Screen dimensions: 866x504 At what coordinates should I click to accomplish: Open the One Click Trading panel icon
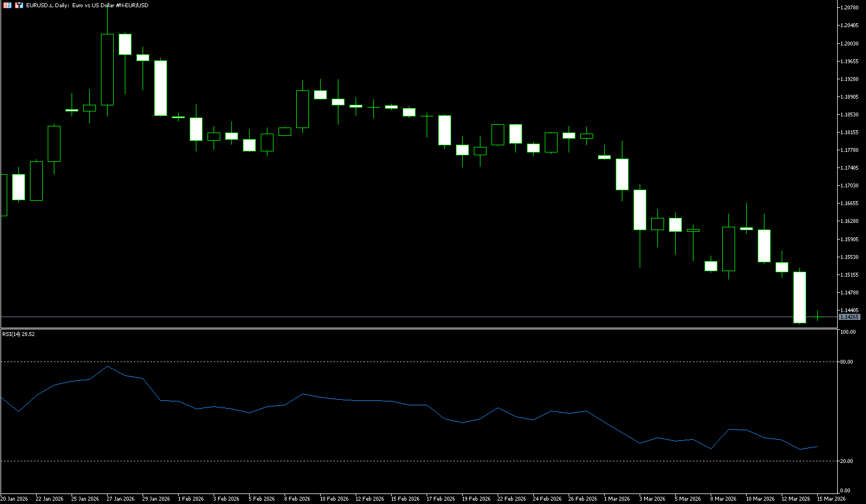[x=19, y=5]
